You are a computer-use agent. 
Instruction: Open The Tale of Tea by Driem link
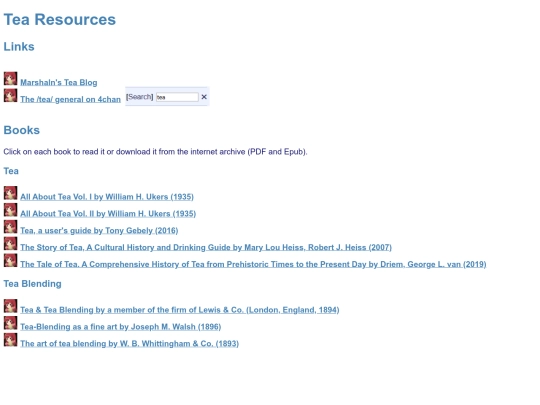253,264
